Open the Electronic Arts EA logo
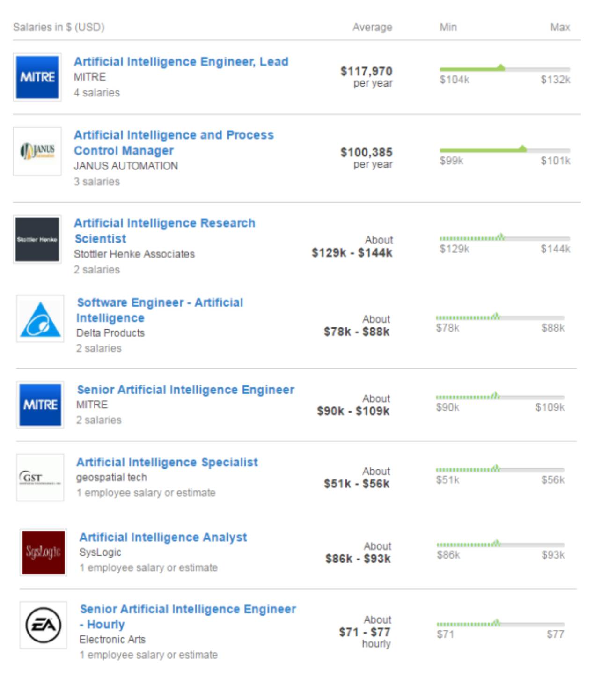Viewport: 616px width, 678px height. [x=43, y=625]
